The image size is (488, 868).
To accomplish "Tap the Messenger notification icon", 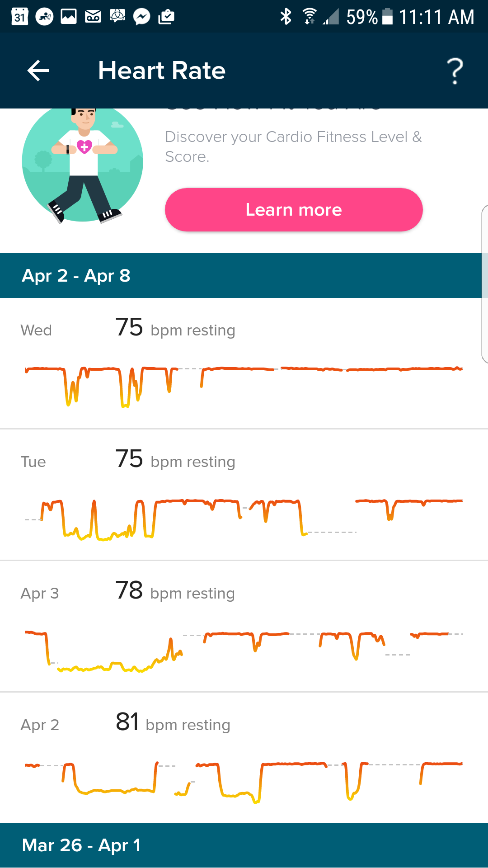I will coord(142,17).
